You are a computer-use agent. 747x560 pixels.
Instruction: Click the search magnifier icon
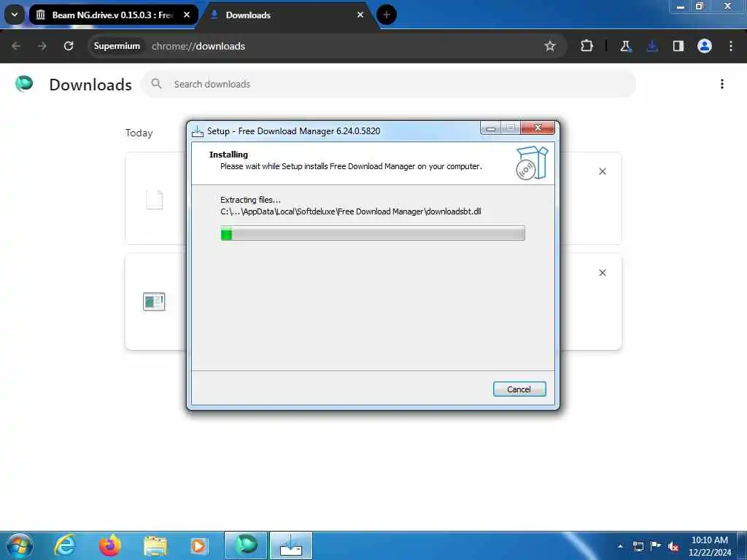[x=156, y=84]
